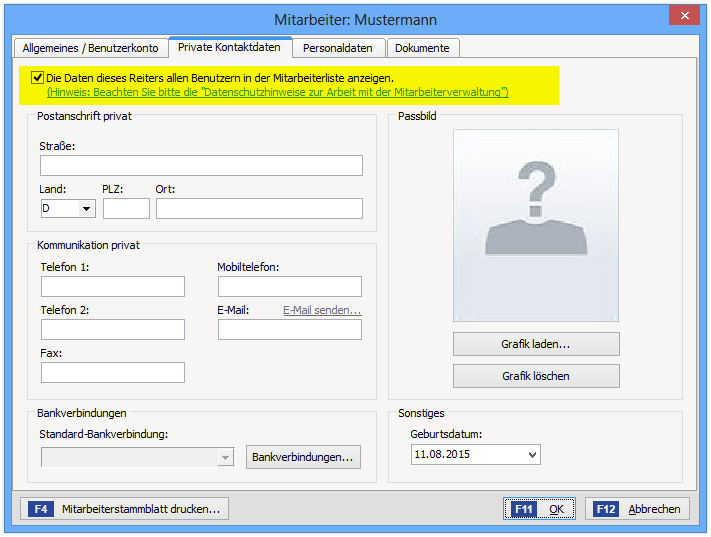Viewport: 711px width, 537px height.
Task: Confirm with the OK button
Action: coord(539,509)
